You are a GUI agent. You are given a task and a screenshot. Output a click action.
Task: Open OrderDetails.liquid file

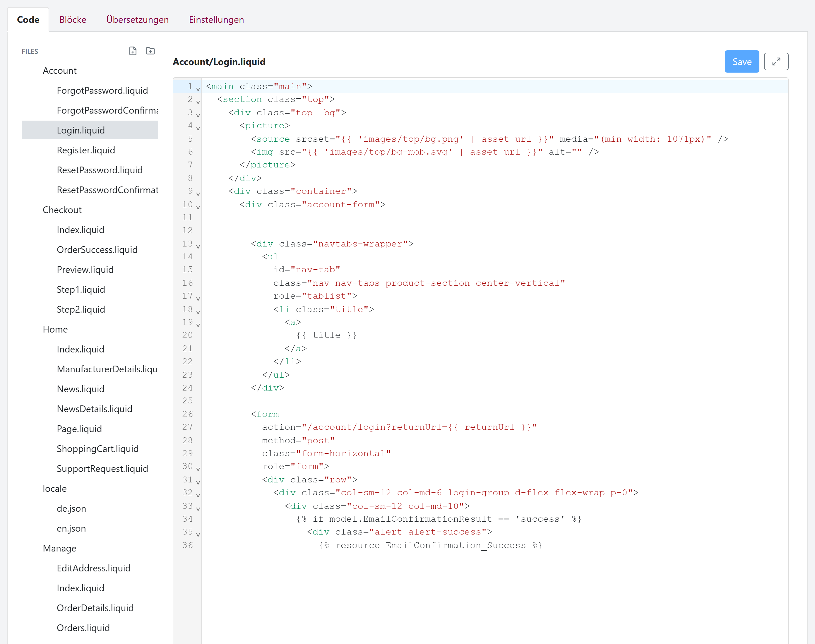pos(95,608)
